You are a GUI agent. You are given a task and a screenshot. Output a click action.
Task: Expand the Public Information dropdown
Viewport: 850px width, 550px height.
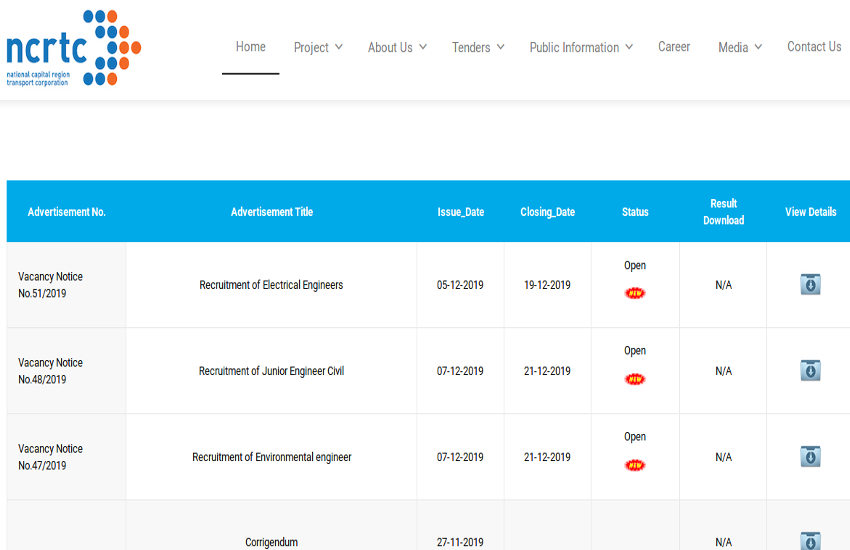pyautogui.click(x=581, y=47)
